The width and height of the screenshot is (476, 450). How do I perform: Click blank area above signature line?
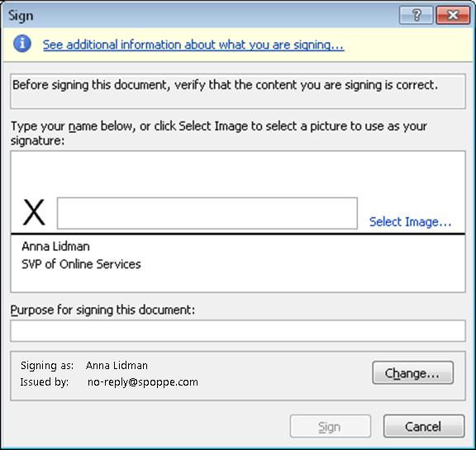[x=238, y=174]
